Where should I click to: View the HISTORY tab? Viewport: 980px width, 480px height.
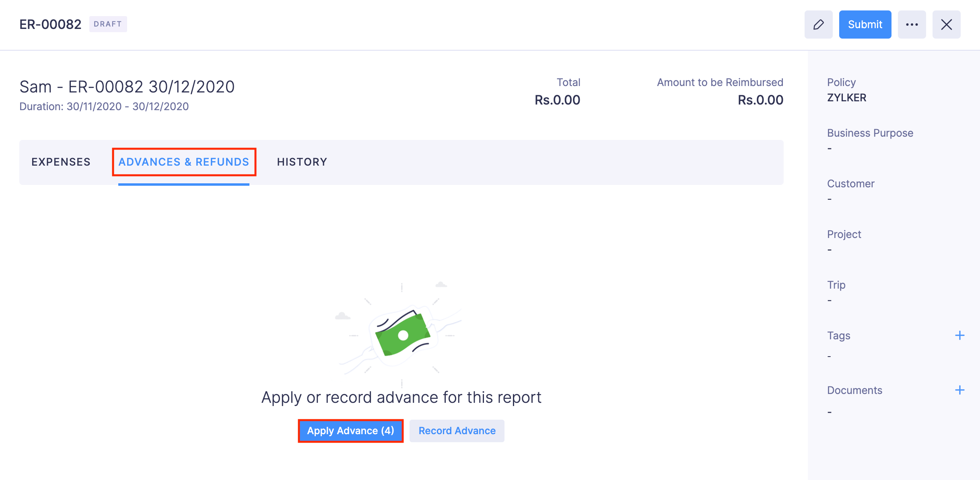point(302,162)
